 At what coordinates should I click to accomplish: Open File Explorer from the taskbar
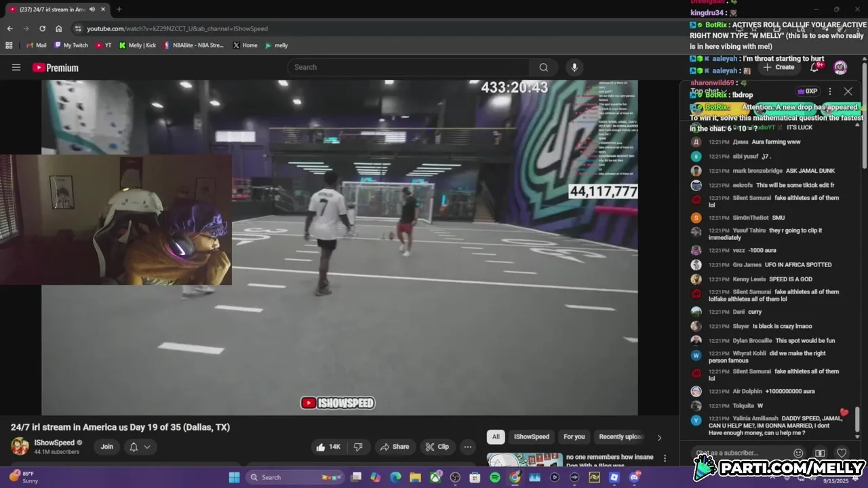pyautogui.click(x=415, y=477)
